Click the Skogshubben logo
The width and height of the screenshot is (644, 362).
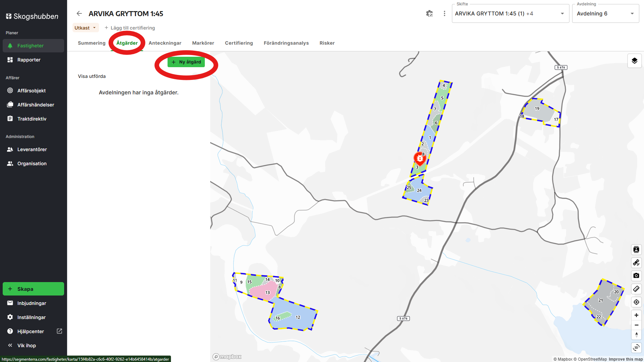(32, 16)
